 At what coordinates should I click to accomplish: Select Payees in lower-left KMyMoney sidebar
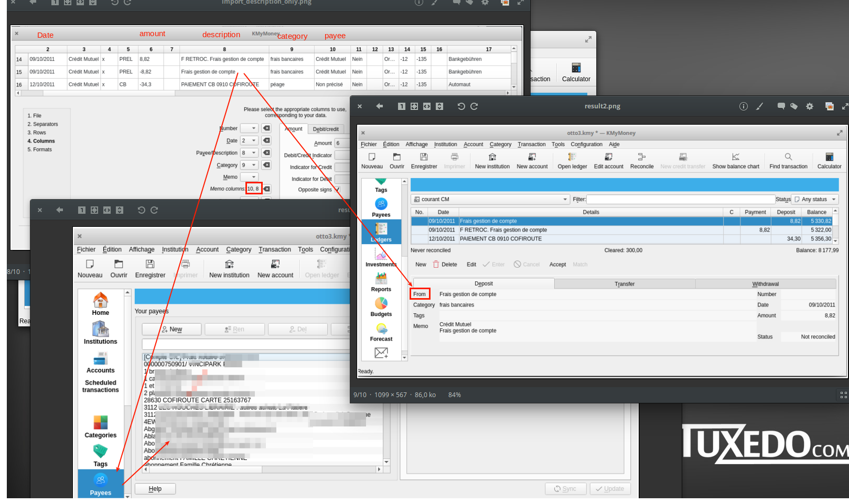pyautogui.click(x=101, y=485)
